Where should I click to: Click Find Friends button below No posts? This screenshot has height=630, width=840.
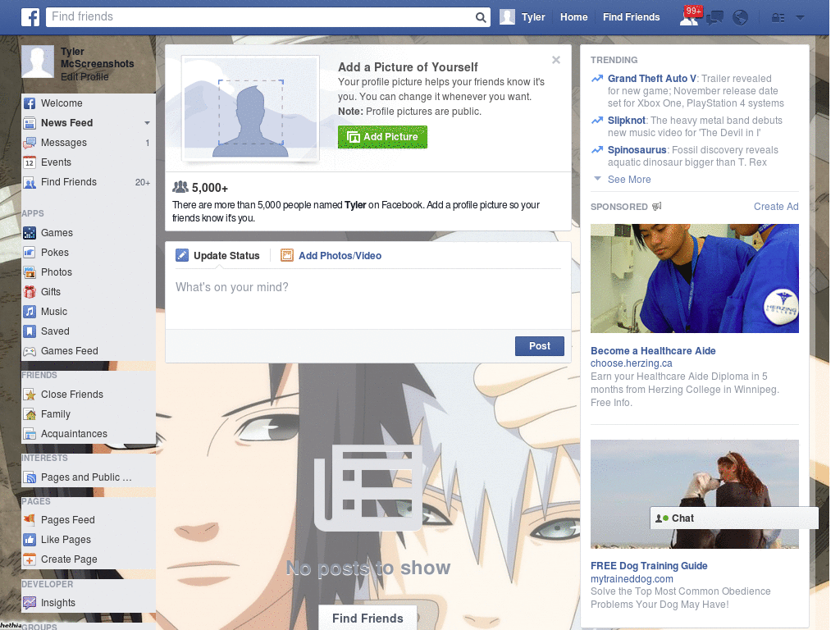tap(368, 619)
